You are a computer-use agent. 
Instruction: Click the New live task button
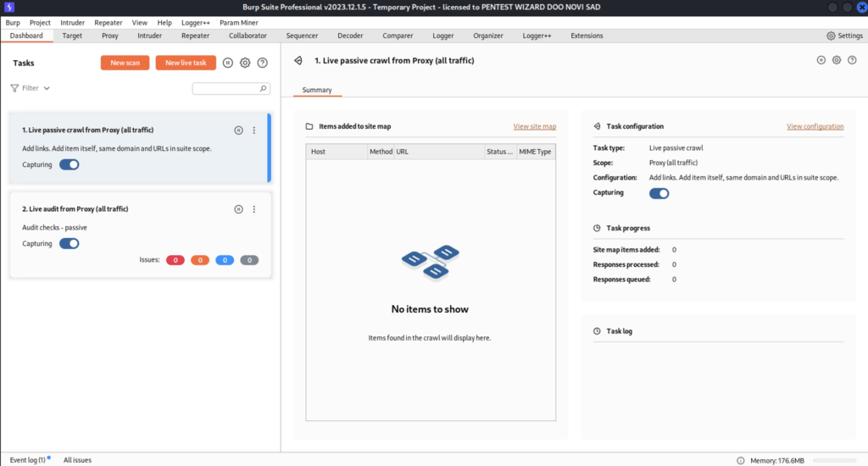(x=186, y=63)
